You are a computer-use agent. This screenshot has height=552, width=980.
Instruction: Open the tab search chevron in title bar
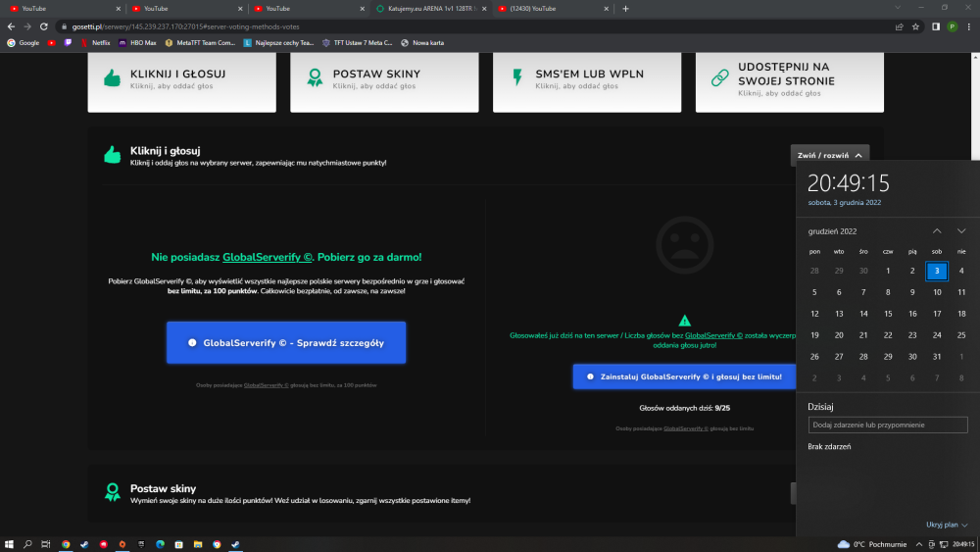[x=898, y=8]
